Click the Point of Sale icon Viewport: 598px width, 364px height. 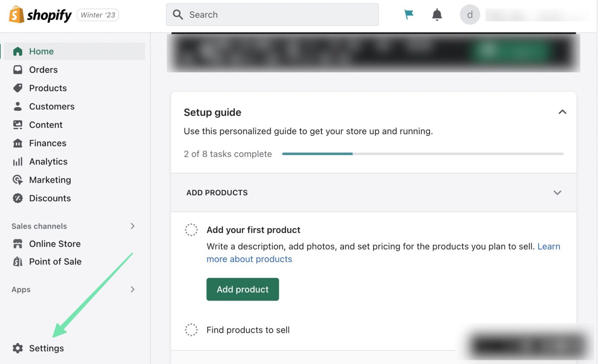pyautogui.click(x=18, y=261)
